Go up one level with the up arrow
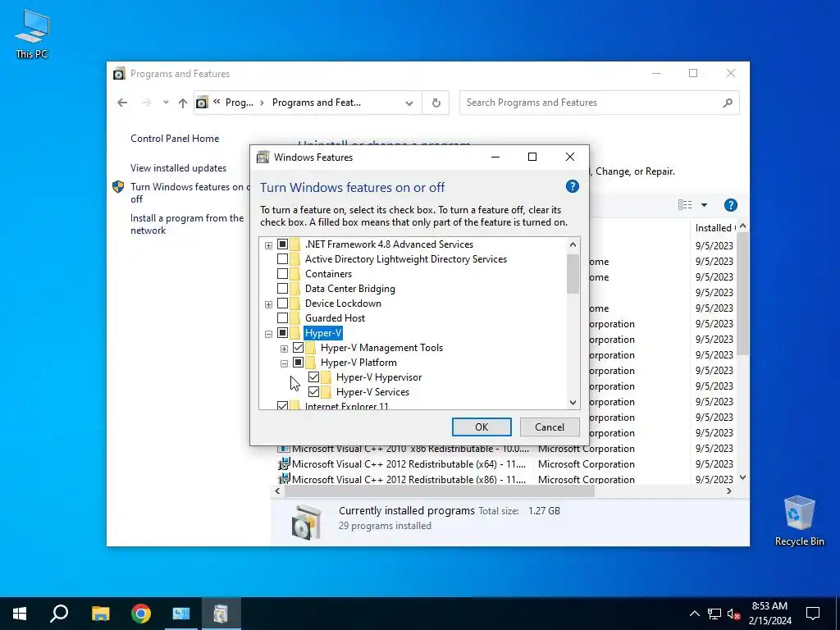This screenshot has height=630, width=840. pyautogui.click(x=183, y=103)
